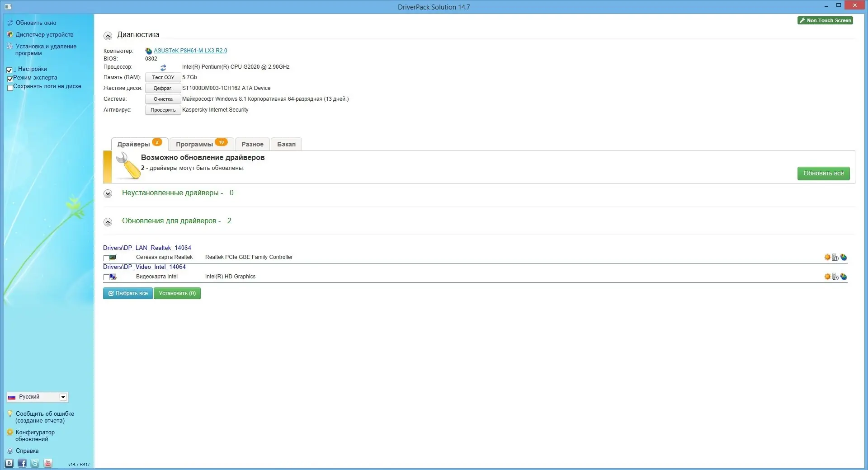The image size is (868, 470).
Task: Open the Twitter social icon
Action: tap(35, 463)
